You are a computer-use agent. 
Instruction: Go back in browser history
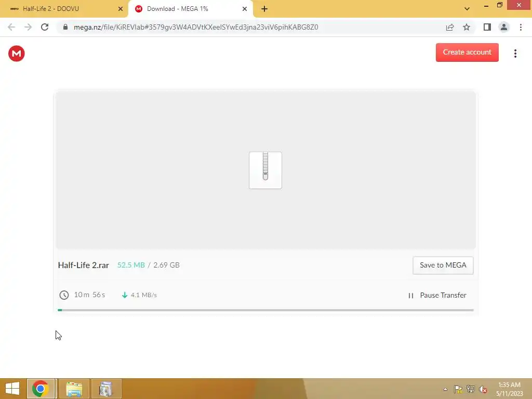11,27
